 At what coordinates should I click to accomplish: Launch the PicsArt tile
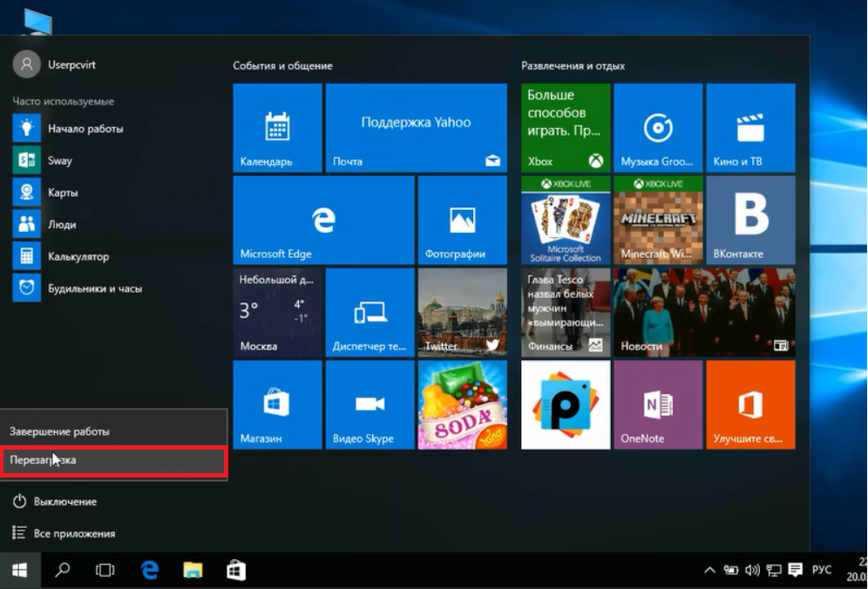pyautogui.click(x=566, y=405)
